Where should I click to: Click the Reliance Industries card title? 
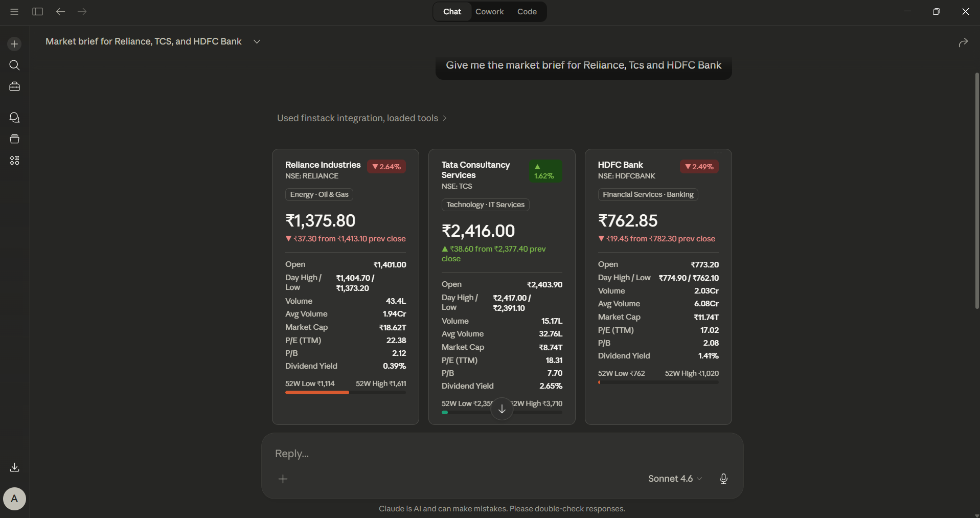tap(323, 165)
